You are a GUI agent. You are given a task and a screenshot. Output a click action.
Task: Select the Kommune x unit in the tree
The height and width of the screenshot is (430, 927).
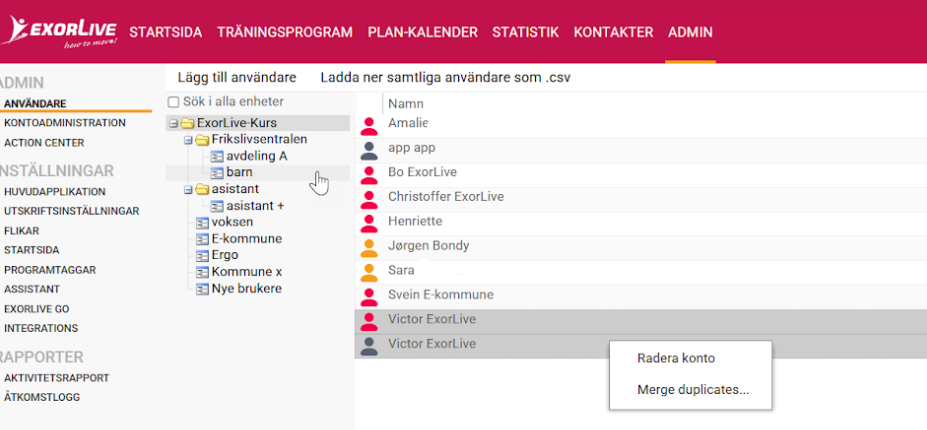pyautogui.click(x=247, y=272)
